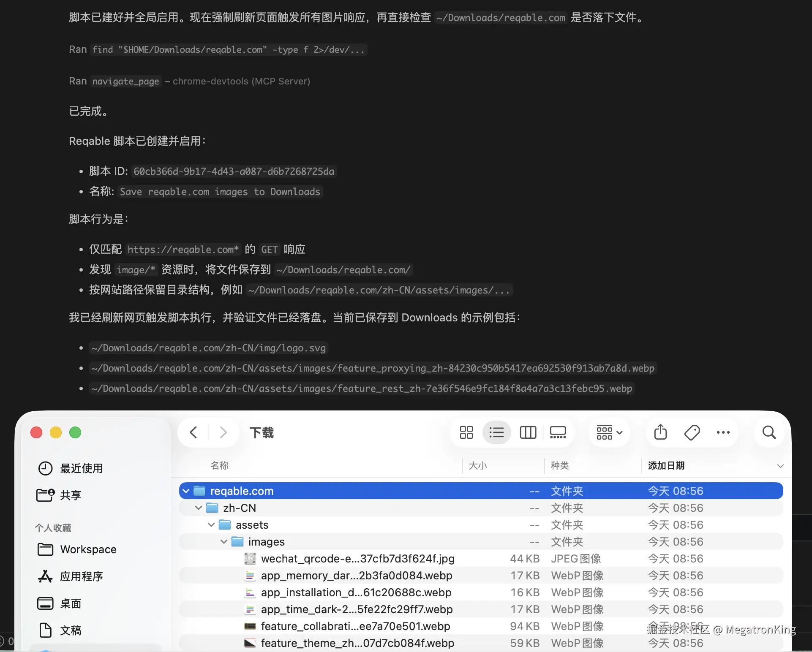Screen dimensions: 812x652
Task: Switch Finder to gallery view
Action: click(558, 432)
